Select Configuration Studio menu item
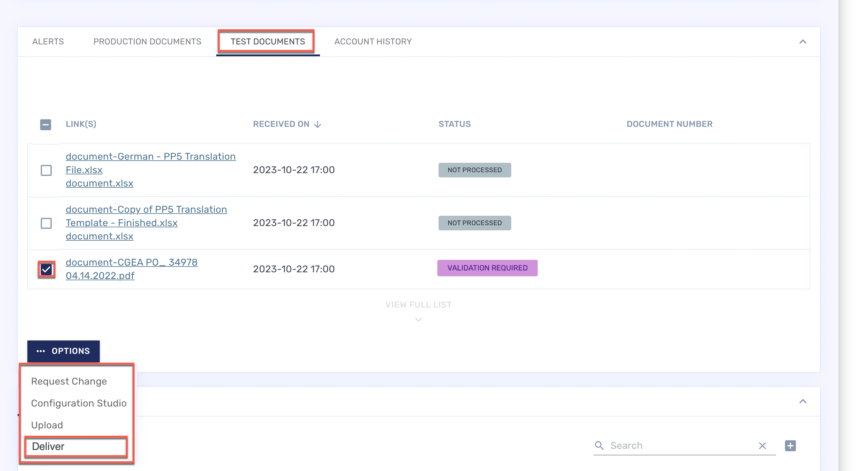The width and height of the screenshot is (868, 471). (78, 403)
